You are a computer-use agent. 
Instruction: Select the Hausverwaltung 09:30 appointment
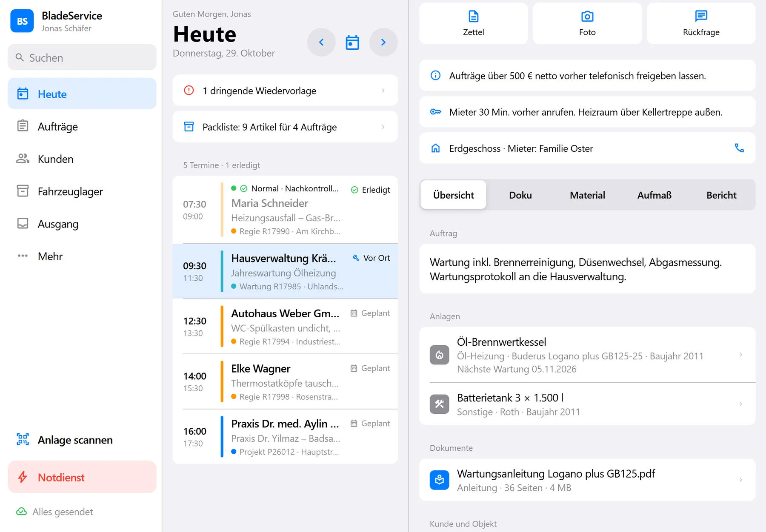(285, 271)
